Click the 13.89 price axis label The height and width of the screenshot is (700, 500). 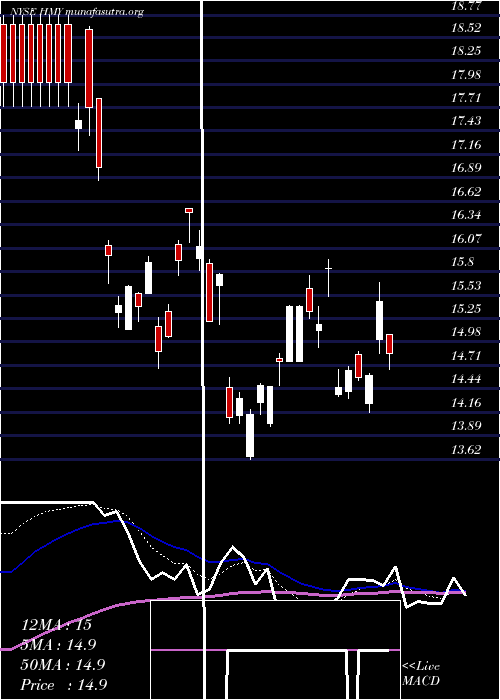(x=467, y=426)
